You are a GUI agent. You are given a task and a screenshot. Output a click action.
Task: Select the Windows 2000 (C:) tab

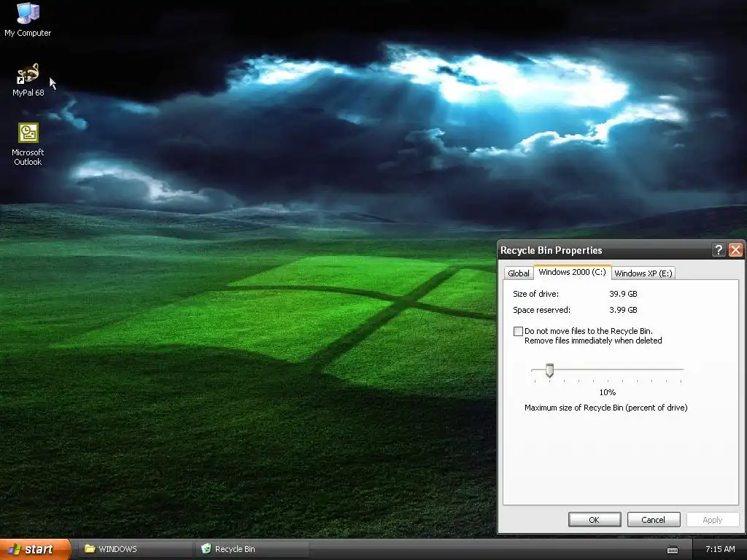pos(572,272)
